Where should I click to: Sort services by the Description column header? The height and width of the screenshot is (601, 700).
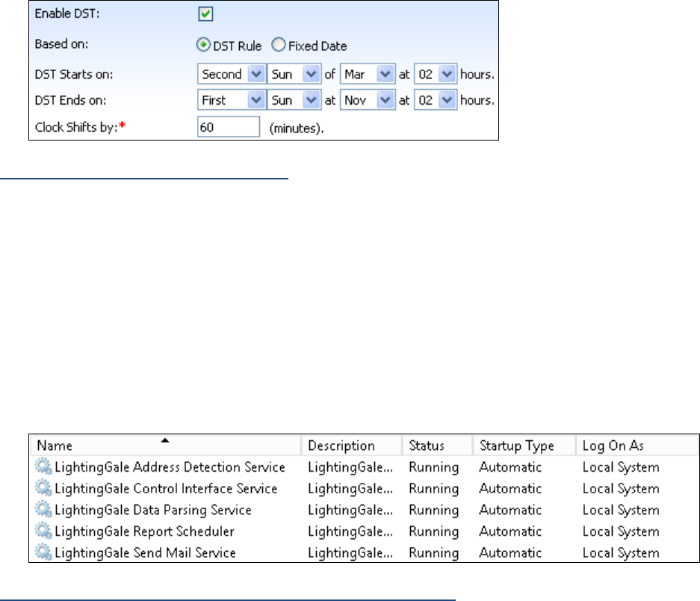(352, 446)
